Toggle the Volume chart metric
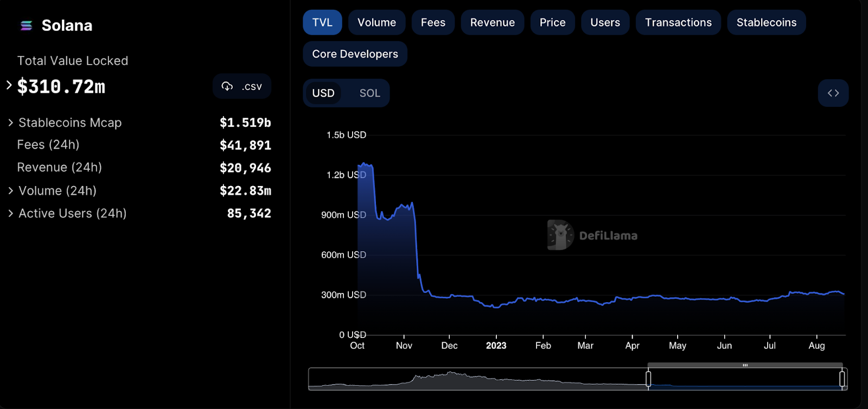The width and height of the screenshot is (868, 409). (376, 22)
